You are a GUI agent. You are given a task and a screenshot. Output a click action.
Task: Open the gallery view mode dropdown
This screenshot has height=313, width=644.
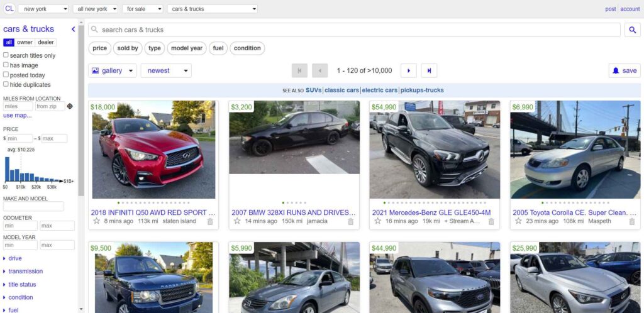[x=112, y=70]
